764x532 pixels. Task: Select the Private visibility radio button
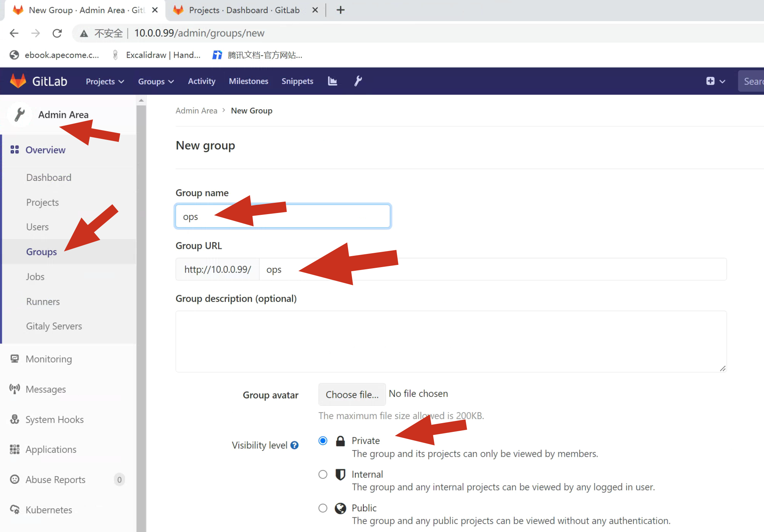tap(323, 441)
